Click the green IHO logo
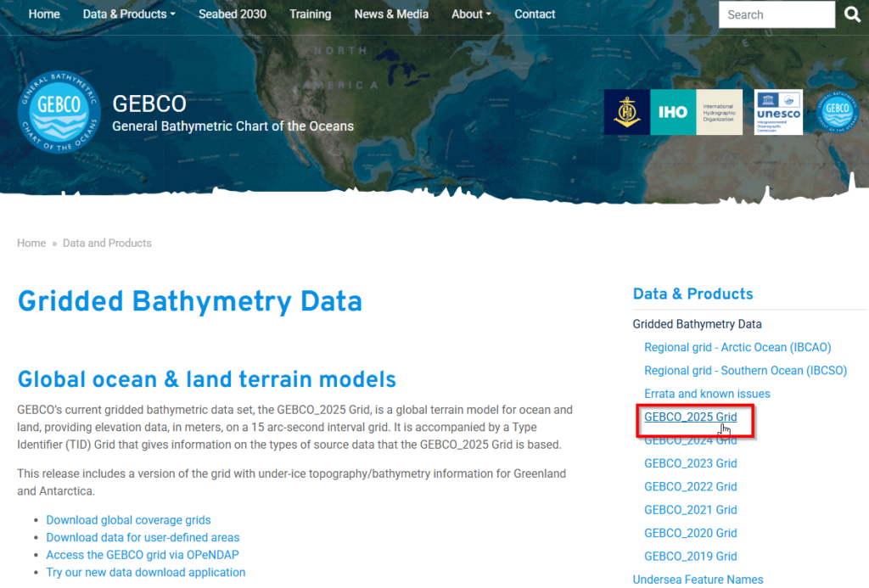 pos(672,111)
